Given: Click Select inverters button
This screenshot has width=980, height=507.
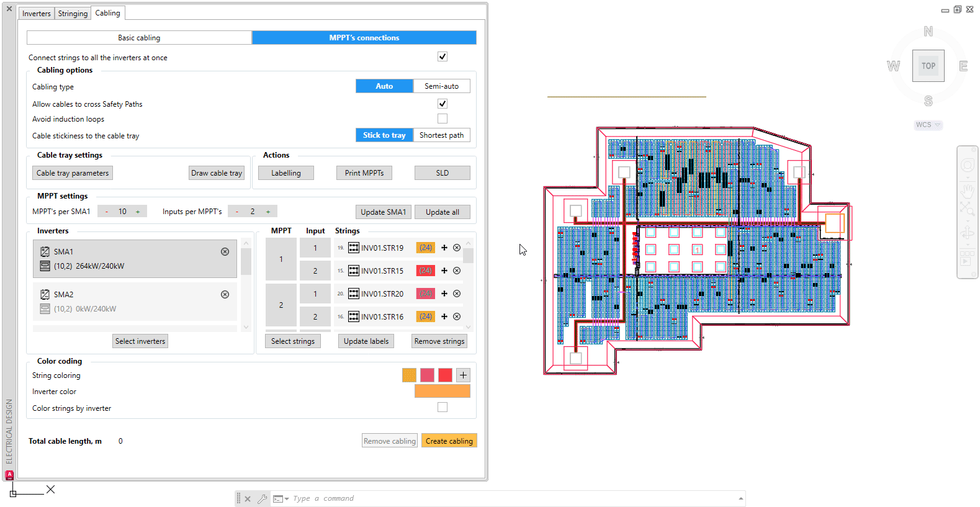Looking at the screenshot, I should (140, 341).
